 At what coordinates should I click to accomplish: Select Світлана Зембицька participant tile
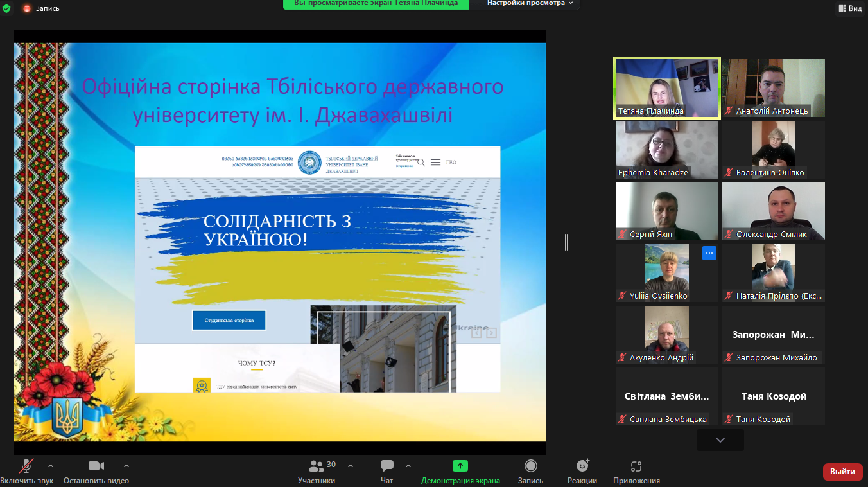pyautogui.click(x=667, y=396)
